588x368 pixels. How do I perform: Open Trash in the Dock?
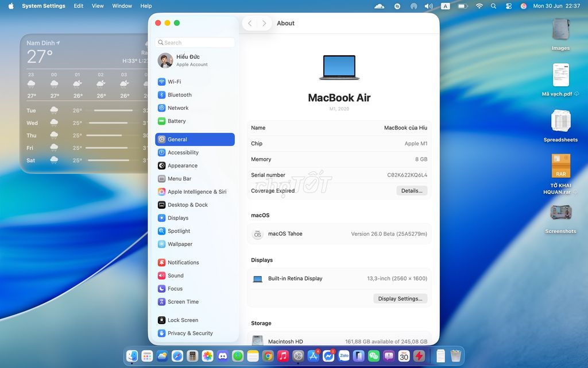455,355
